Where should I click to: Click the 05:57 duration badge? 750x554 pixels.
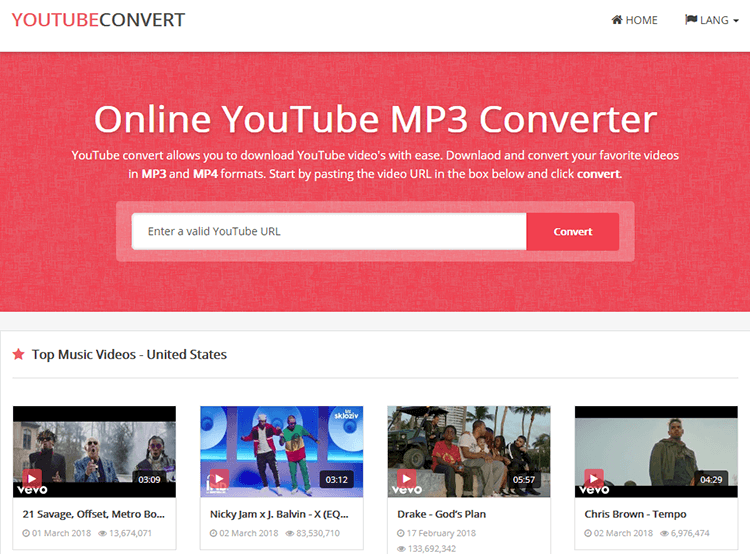pos(524,479)
